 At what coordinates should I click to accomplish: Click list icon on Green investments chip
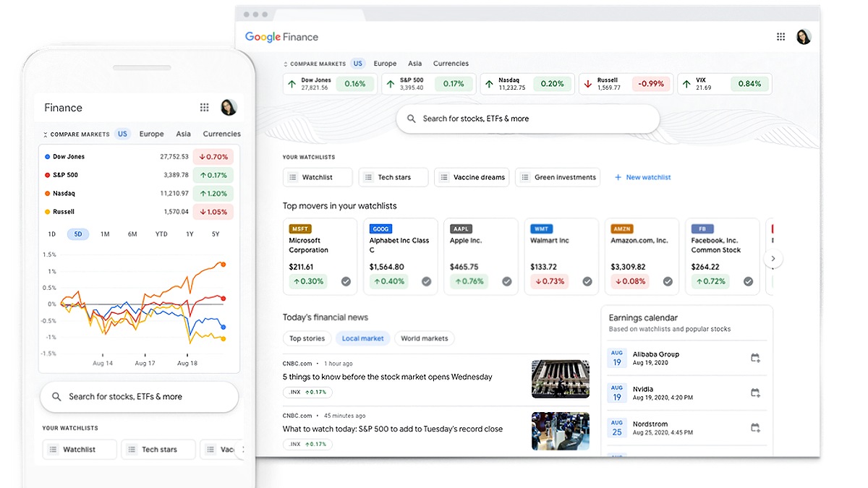[x=525, y=177]
